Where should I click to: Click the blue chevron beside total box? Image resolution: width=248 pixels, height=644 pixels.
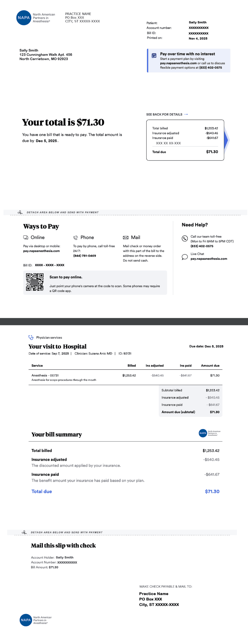[226, 140]
